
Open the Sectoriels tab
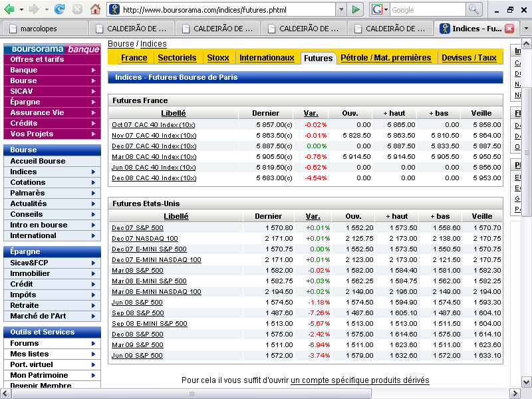tap(177, 58)
